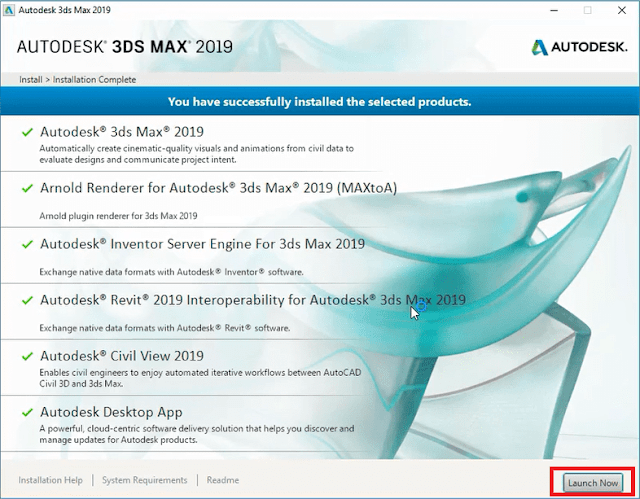Click the 'Install > Installation Complete' breadcrumb
Viewport: 640px width, 499px height.
pyautogui.click(x=78, y=80)
